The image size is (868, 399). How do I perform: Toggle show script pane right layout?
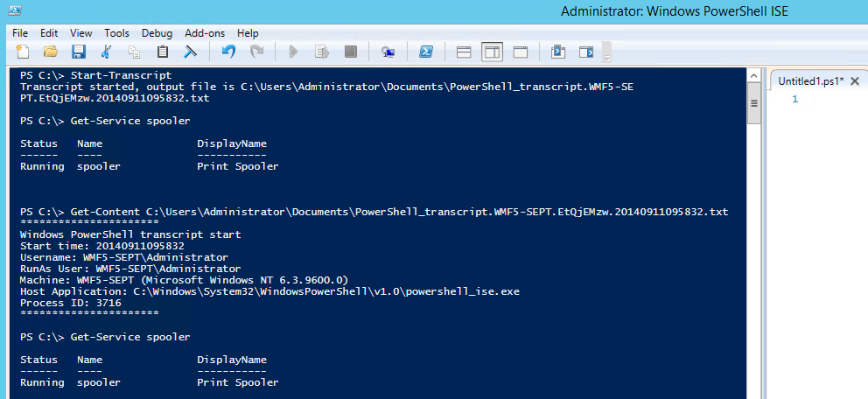pyautogui.click(x=492, y=52)
